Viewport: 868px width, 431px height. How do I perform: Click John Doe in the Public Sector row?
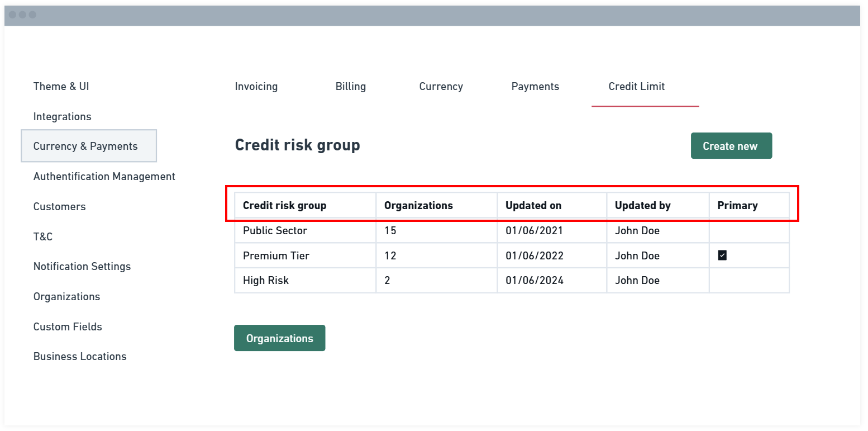pyautogui.click(x=637, y=230)
